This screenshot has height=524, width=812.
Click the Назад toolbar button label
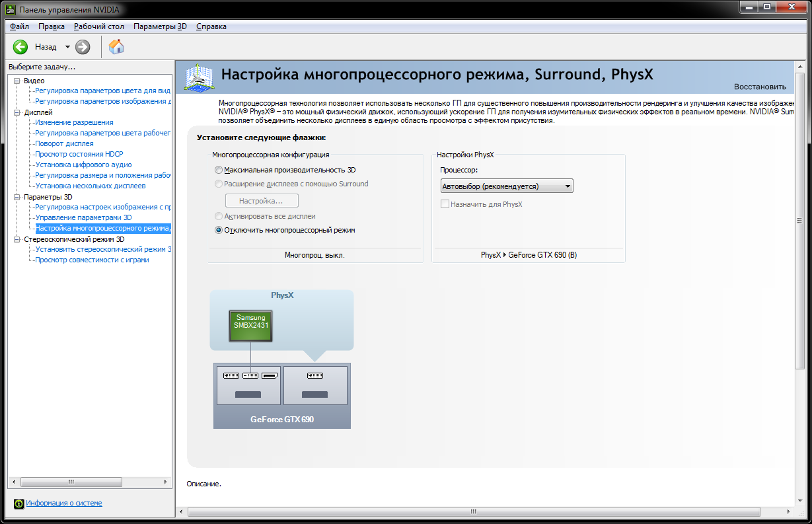pos(46,47)
